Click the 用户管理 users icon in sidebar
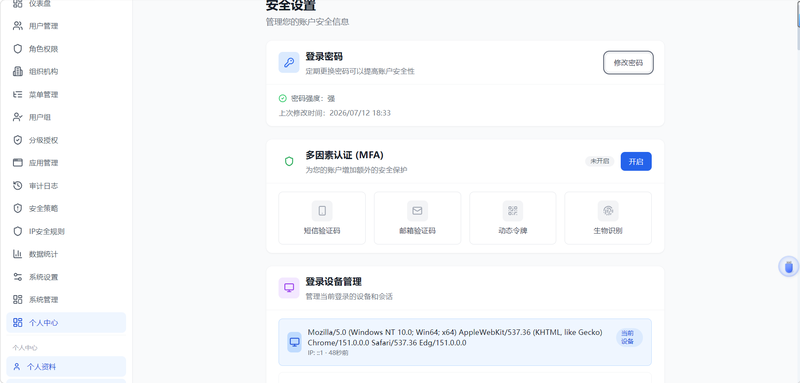Image resolution: width=800 pixels, height=383 pixels. (x=18, y=25)
